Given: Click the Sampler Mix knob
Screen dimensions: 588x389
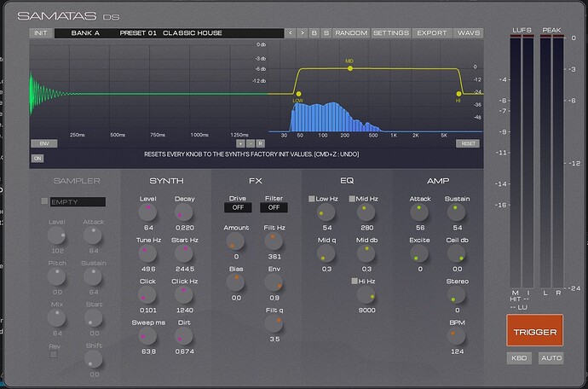Looking at the screenshot, I should tap(56, 318).
